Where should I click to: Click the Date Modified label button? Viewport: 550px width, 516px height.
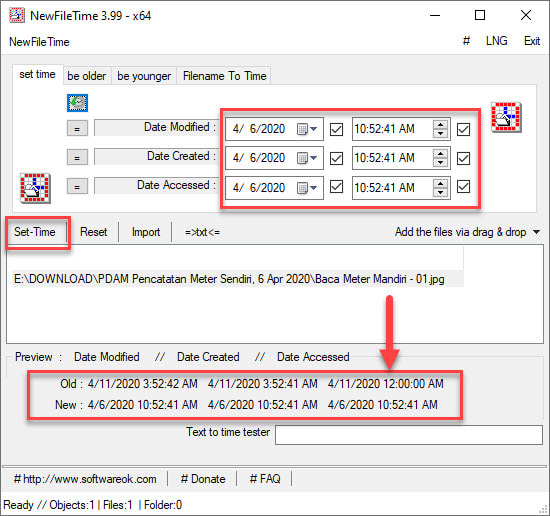tap(156, 128)
